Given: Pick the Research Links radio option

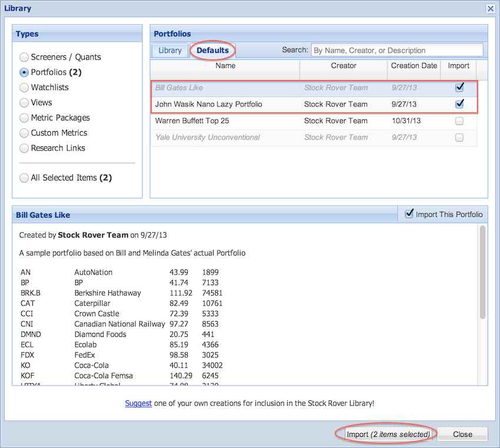Looking at the screenshot, I should point(24,148).
